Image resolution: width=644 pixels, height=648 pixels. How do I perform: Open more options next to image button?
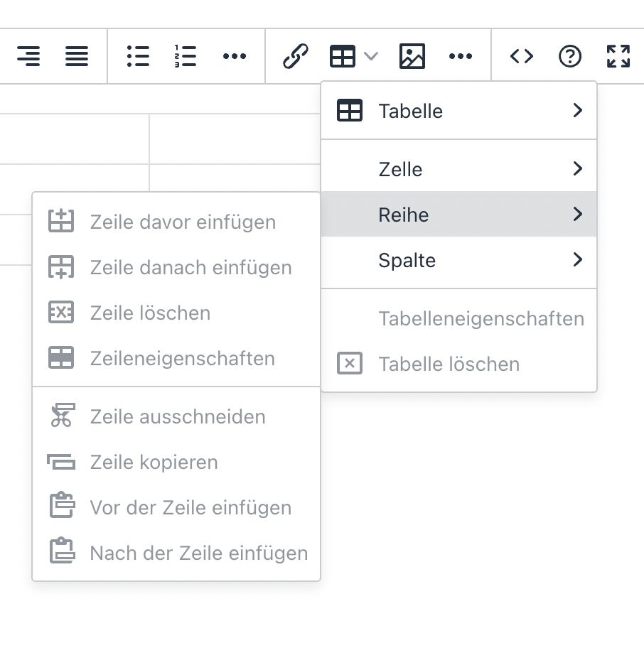coord(460,56)
